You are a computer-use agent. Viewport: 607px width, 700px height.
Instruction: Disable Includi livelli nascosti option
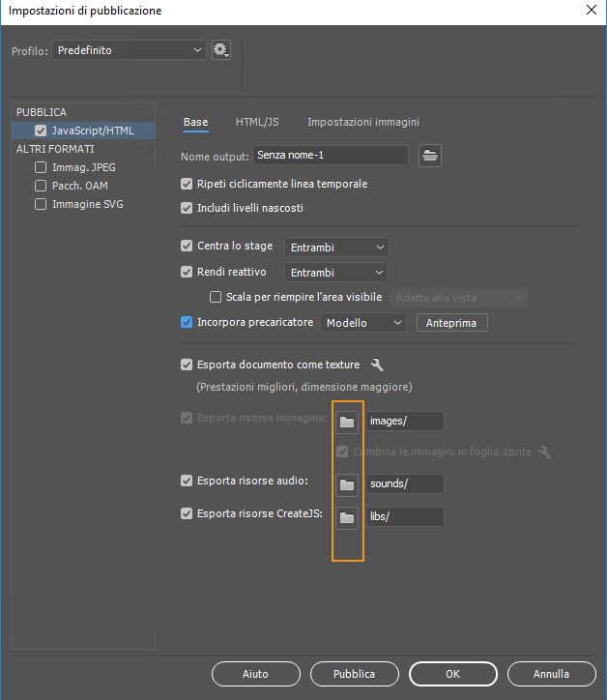pyautogui.click(x=187, y=208)
